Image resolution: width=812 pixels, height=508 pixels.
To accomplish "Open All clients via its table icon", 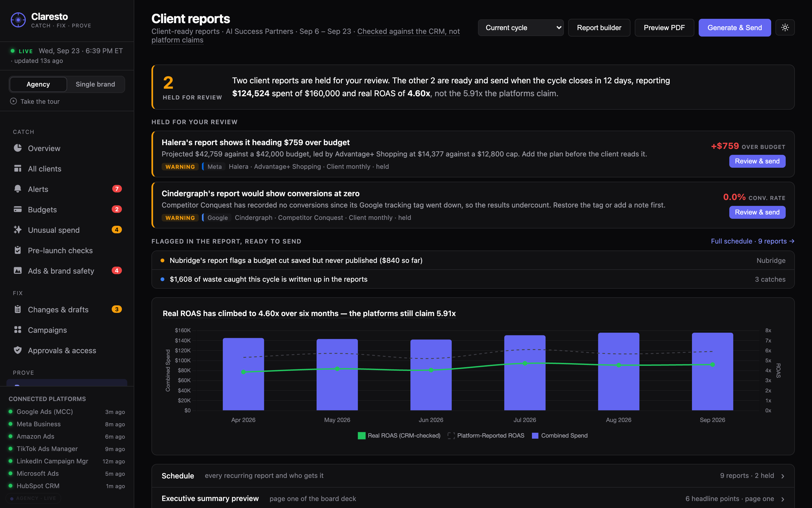I will tap(18, 169).
